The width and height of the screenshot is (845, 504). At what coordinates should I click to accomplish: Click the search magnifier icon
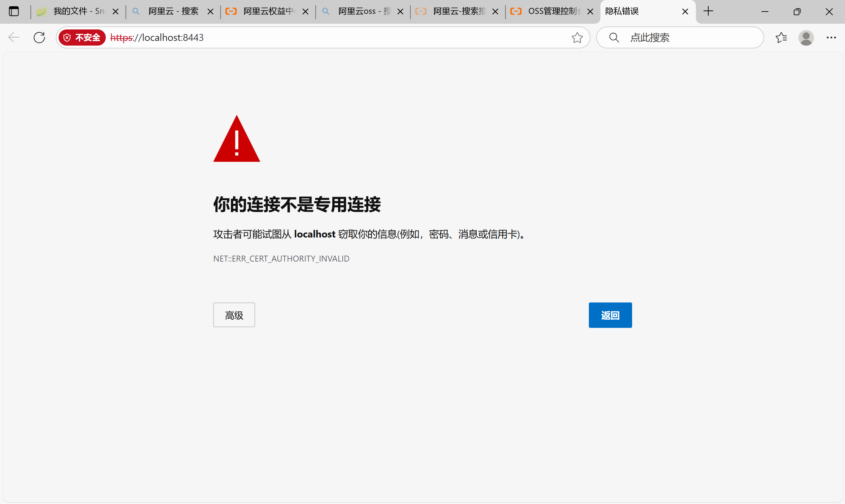[614, 37]
